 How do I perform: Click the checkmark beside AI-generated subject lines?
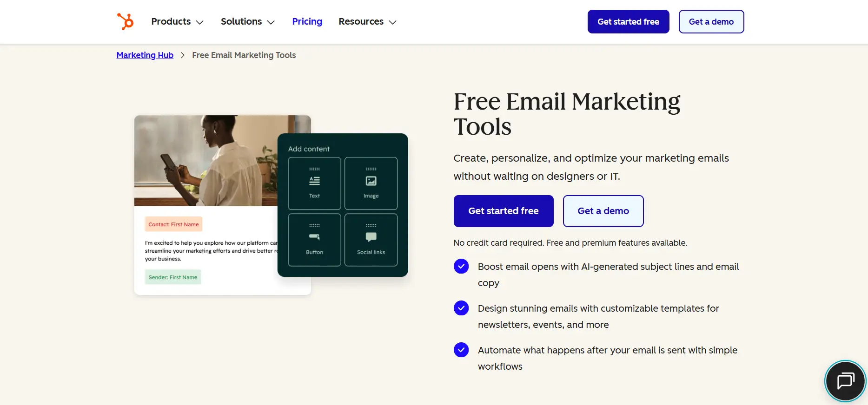(x=461, y=266)
